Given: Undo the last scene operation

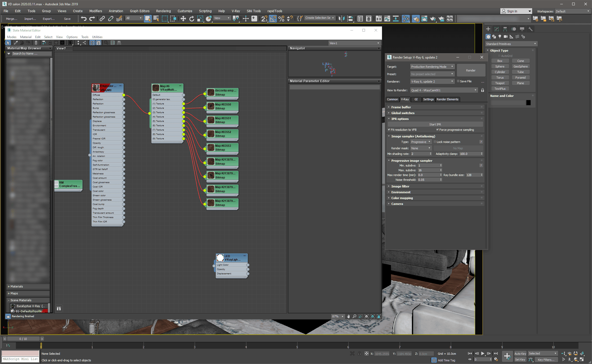Looking at the screenshot, I should (x=84, y=19).
